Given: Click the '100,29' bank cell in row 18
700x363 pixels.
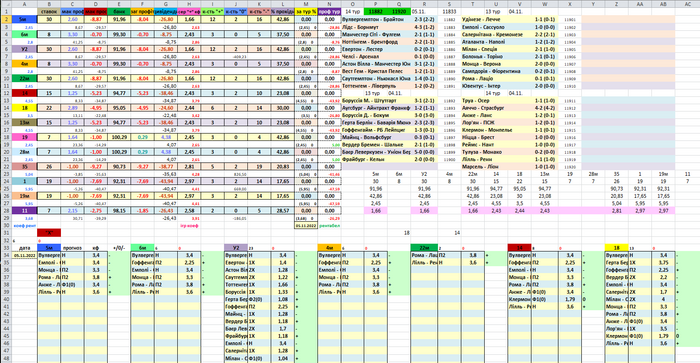Looking at the screenshot, I should point(119,137).
